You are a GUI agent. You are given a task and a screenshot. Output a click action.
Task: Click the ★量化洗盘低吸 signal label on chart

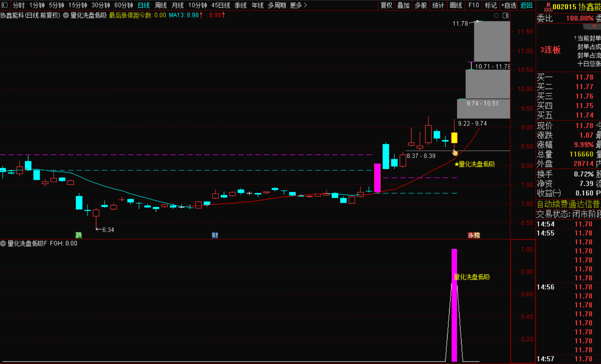(474, 164)
